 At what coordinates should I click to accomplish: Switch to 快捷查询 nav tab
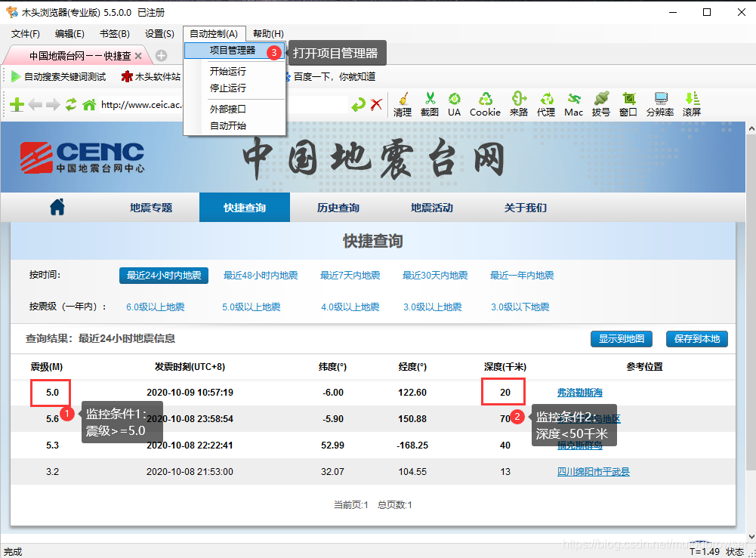point(245,208)
